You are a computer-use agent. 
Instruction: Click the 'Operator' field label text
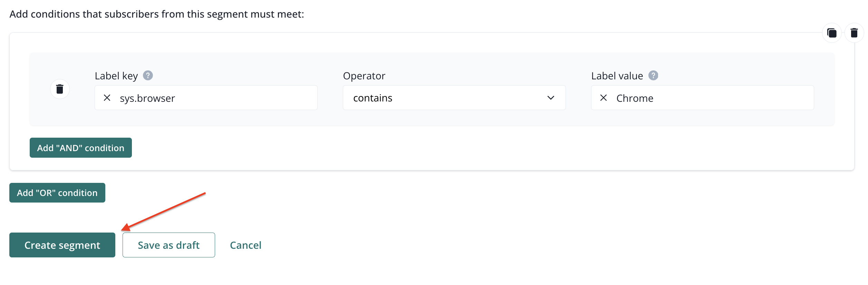364,76
